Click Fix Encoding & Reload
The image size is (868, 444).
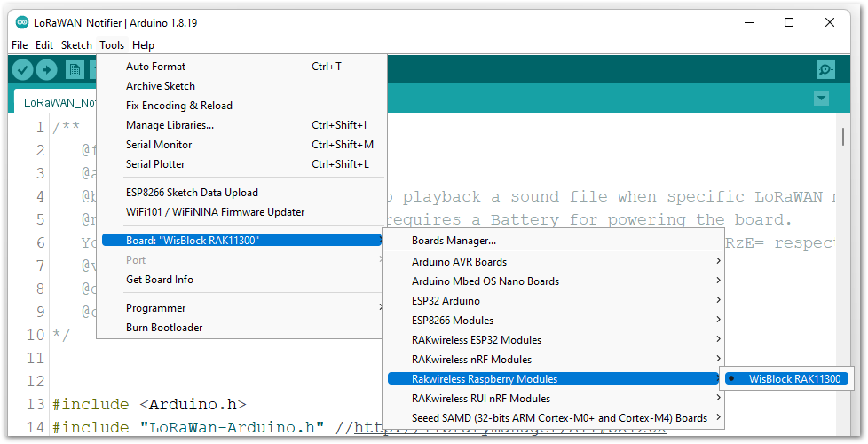click(x=241, y=105)
